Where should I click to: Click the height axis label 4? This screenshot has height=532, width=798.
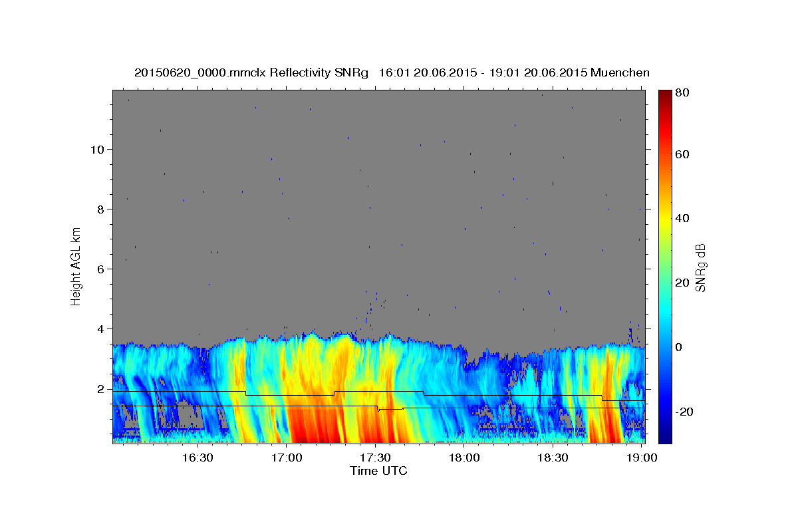(x=101, y=329)
